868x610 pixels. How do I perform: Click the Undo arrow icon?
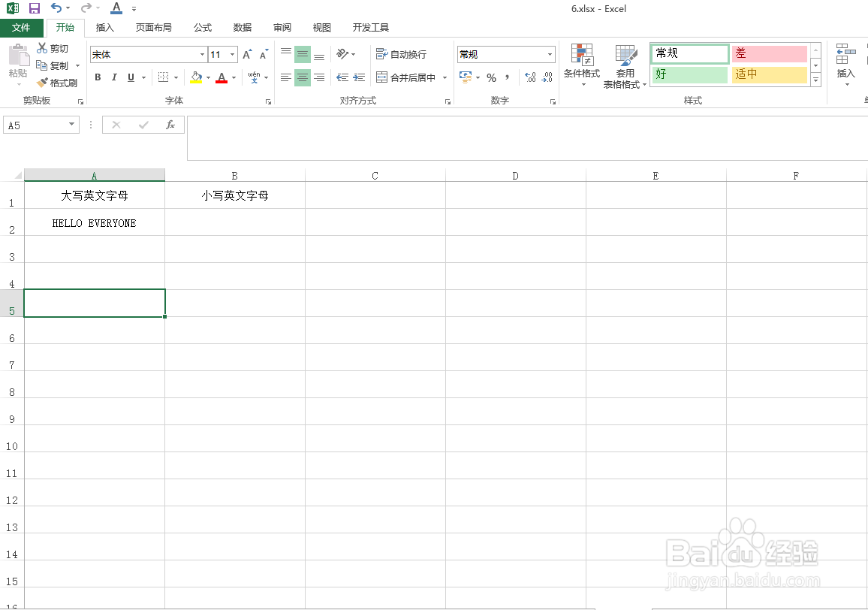point(56,8)
